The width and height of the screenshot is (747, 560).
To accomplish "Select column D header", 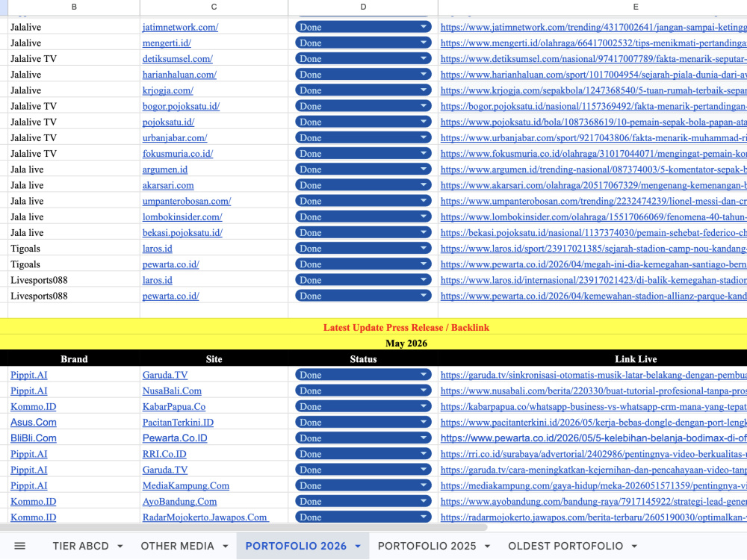I will (363, 7).
